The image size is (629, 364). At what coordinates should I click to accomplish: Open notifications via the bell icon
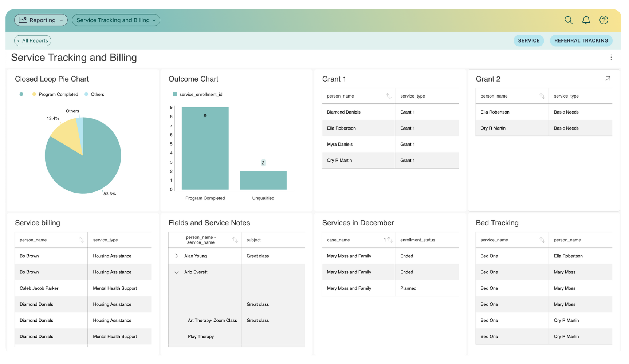coord(586,20)
